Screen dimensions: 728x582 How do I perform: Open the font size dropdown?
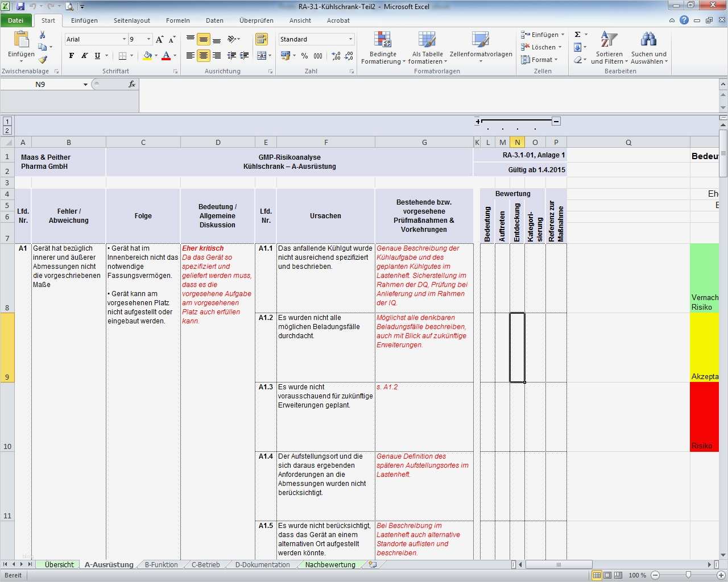(147, 39)
